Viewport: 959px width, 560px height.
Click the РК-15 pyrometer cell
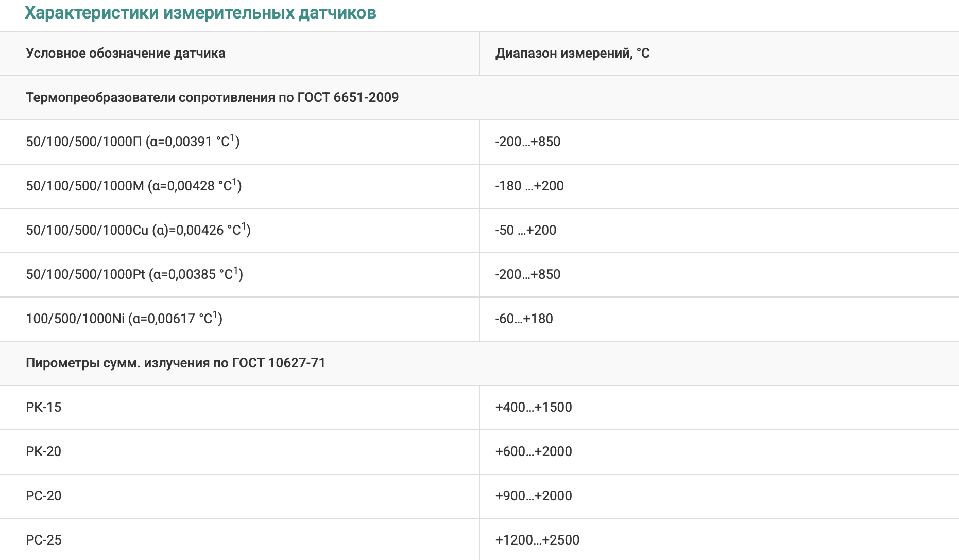click(44, 407)
